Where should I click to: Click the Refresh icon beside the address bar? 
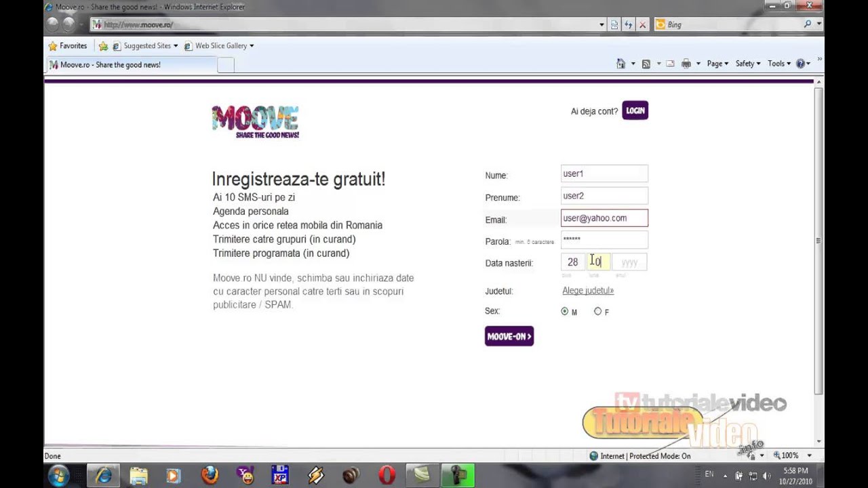coord(628,24)
